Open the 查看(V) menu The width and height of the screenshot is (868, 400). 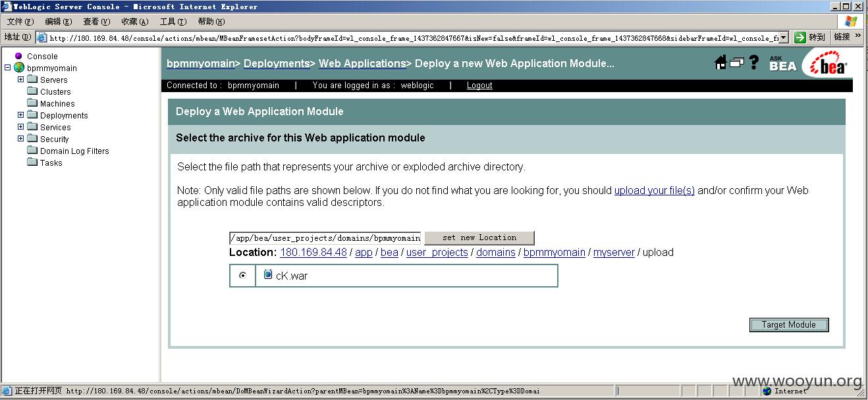(x=97, y=22)
